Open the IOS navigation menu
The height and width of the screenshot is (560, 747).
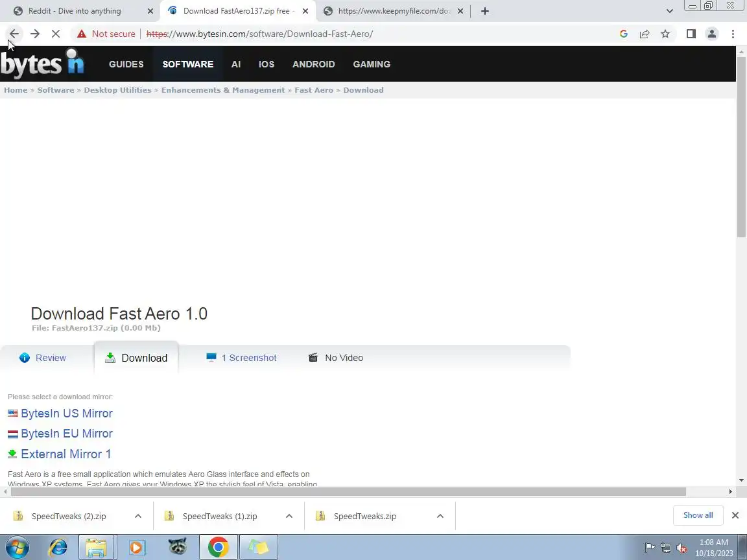(267, 64)
